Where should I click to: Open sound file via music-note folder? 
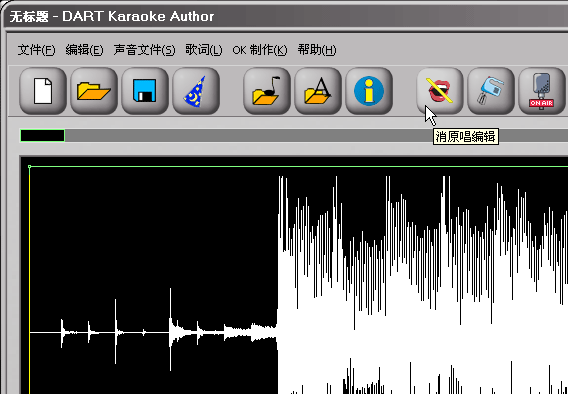[x=267, y=91]
